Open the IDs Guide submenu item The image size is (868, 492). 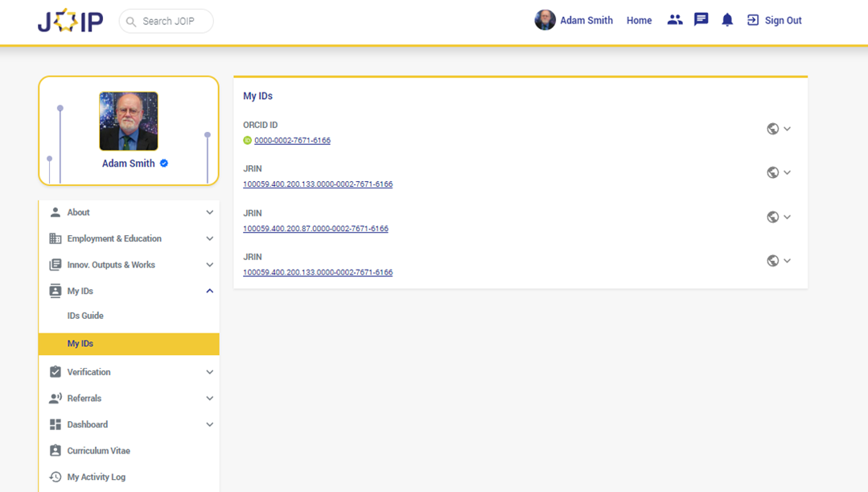tap(85, 316)
